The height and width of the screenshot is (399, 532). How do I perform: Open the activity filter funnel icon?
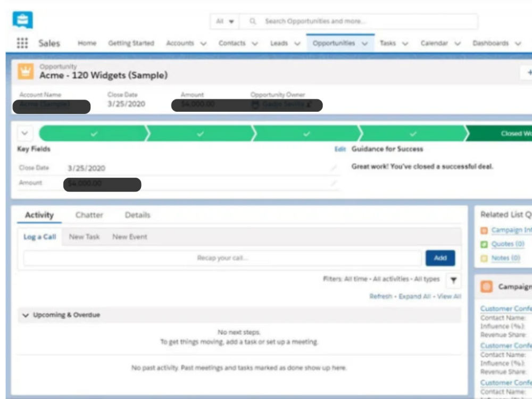coord(453,280)
